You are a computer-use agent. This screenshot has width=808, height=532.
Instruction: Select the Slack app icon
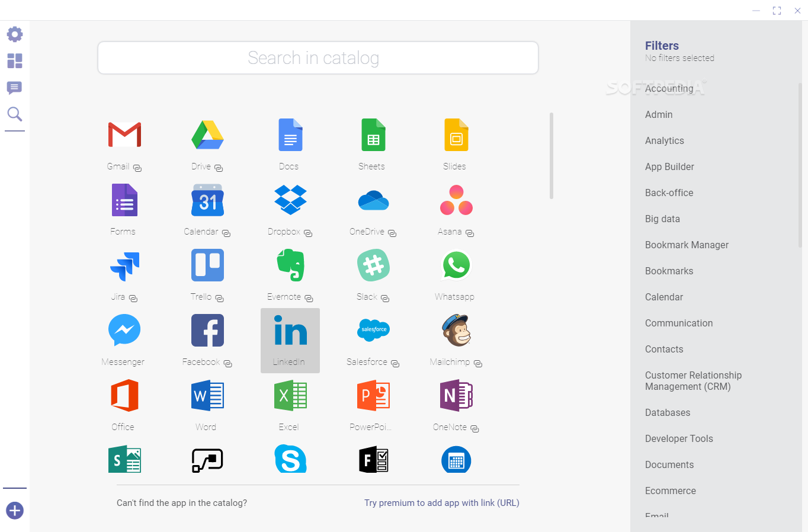(x=373, y=265)
